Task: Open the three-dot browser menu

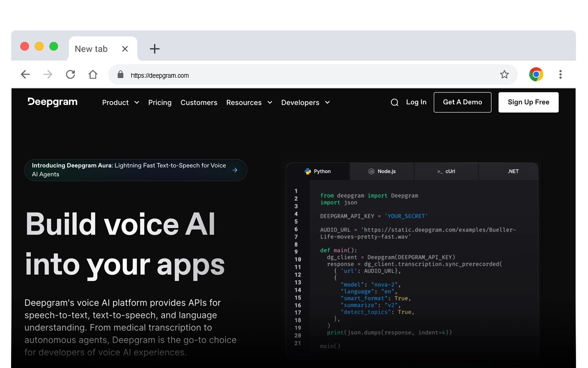Action: [560, 75]
